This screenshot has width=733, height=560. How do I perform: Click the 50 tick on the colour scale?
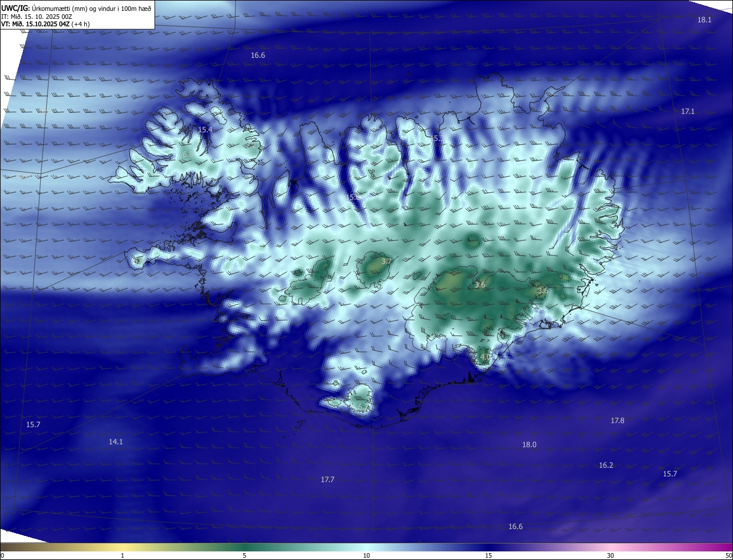click(x=729, y=555)
